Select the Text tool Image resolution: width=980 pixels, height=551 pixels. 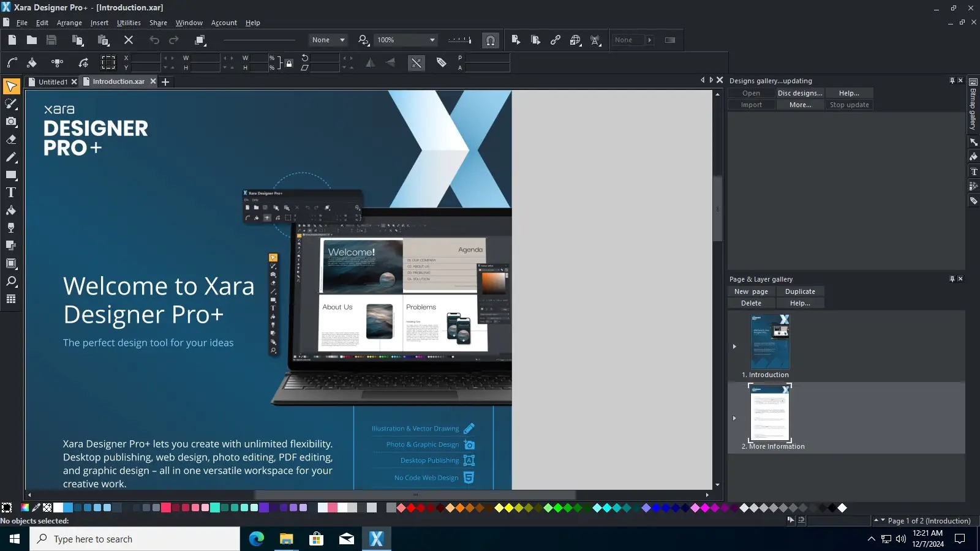click(11, 193)
